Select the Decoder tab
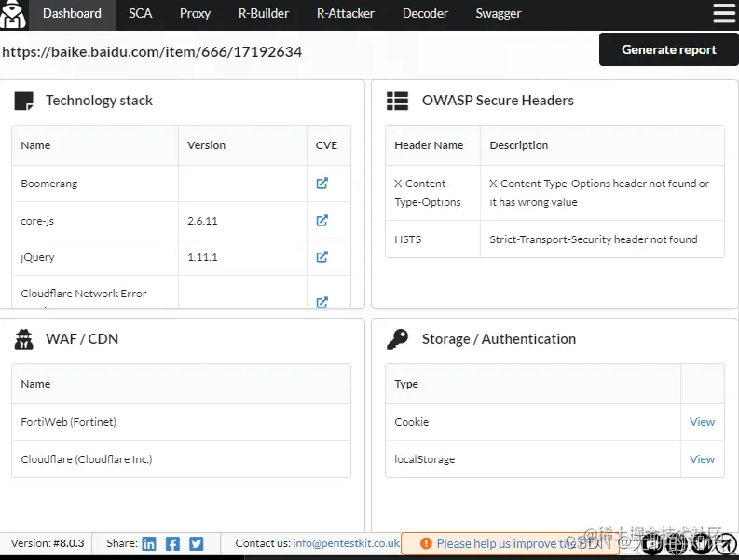The width and height of the screenshot is (739, 560). [425, 14]
